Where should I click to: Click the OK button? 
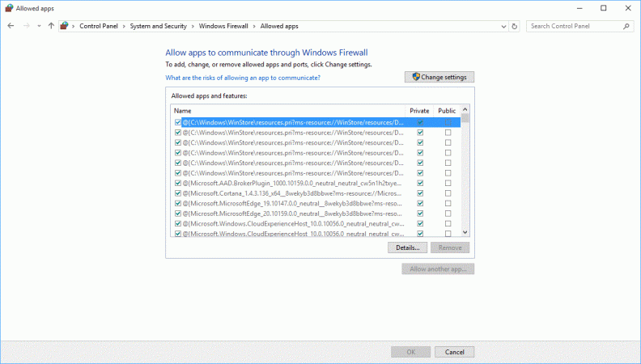[x=411, y=352]
